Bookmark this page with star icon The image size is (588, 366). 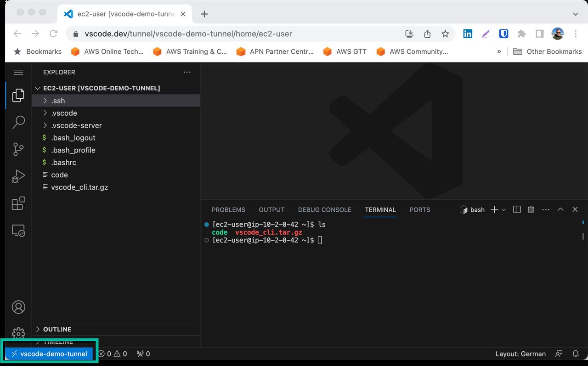(x=445, y=34)
